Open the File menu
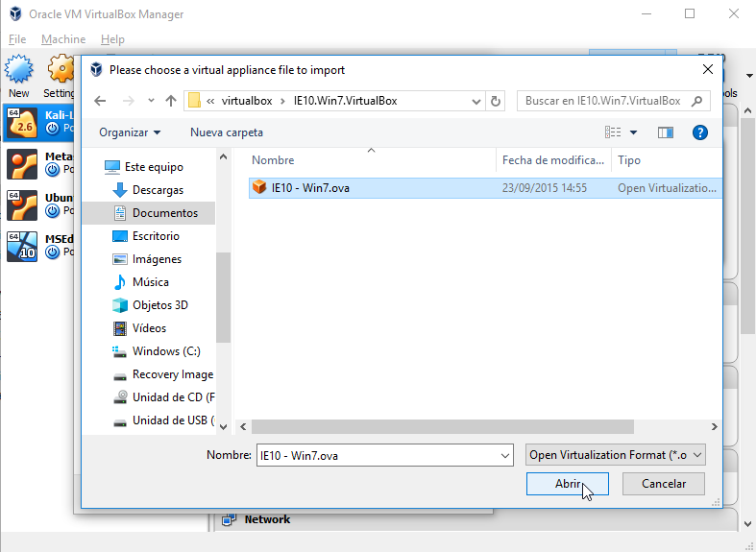Screen dimensions: 756x552 [x=17, y=39]
